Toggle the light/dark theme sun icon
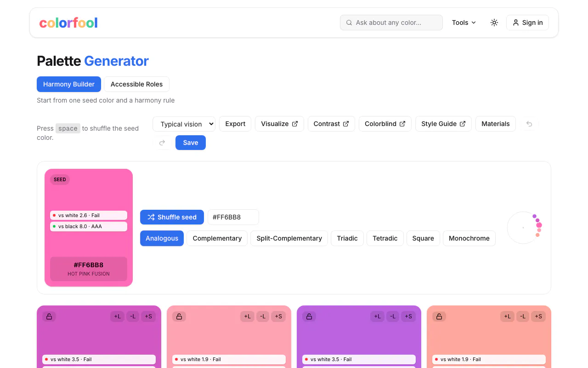 [x=494, y=23]
